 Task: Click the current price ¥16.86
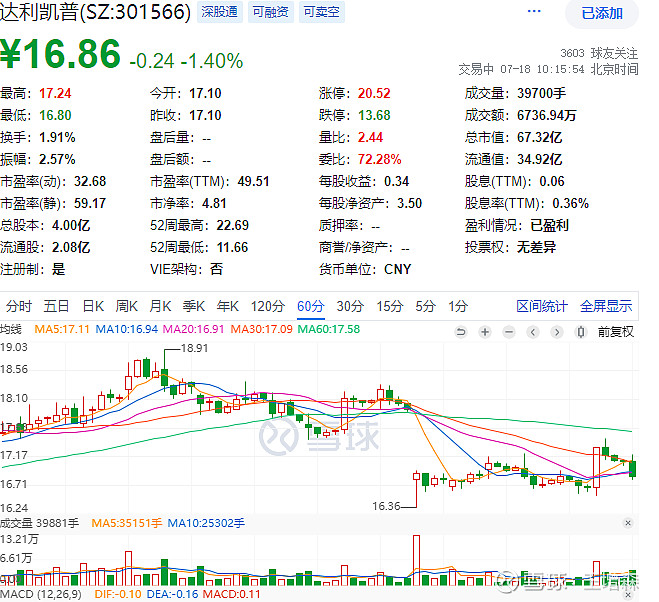(x=61, y=54)
